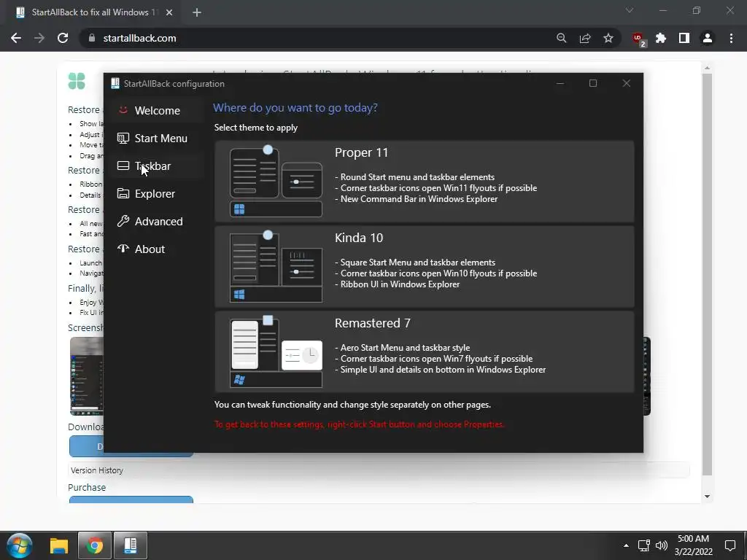Open the uBlock Origin extension
747x560 pixels.
(638, 39)
